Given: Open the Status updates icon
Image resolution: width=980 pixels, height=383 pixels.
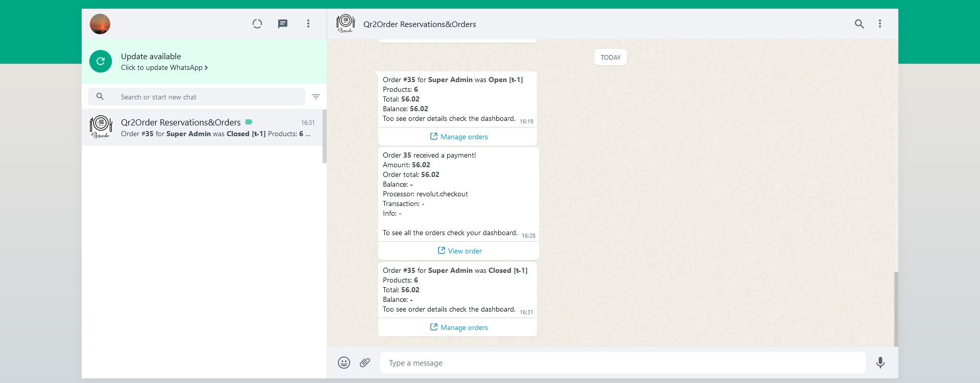Looking at the screenshot, I should [x=257, y=24].
